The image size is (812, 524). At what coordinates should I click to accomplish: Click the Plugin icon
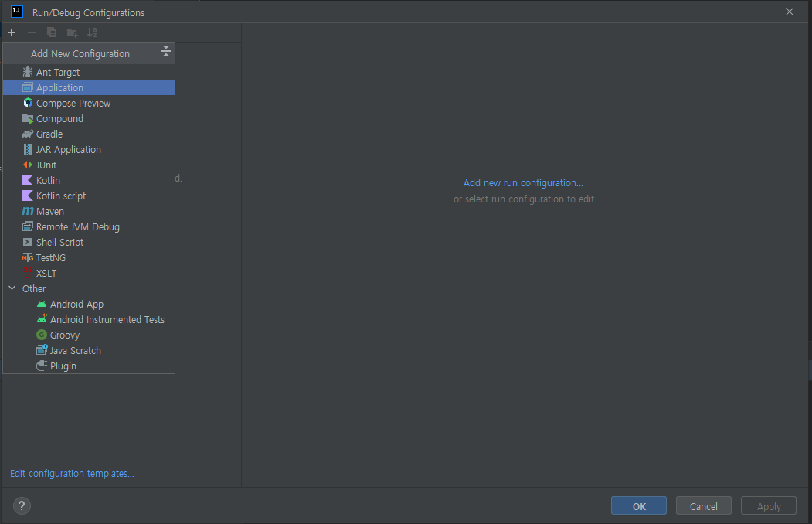(x=42, y=366)
